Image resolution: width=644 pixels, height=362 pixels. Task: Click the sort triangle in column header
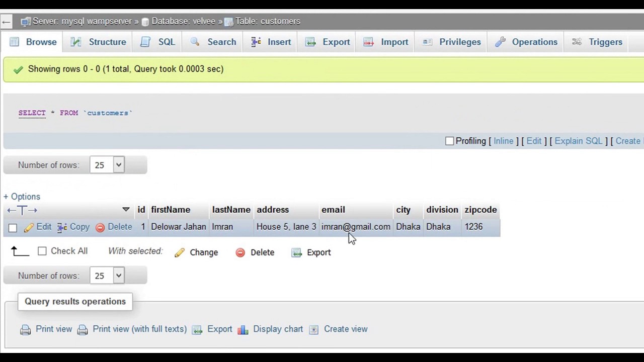coord(126,210)
